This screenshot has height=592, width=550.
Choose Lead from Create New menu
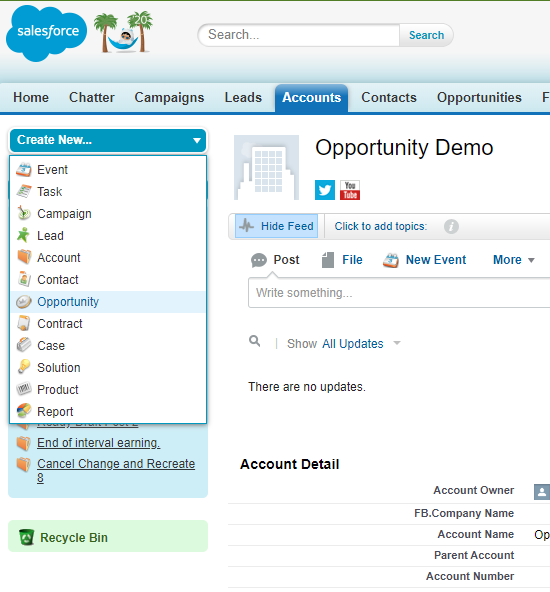108,236
